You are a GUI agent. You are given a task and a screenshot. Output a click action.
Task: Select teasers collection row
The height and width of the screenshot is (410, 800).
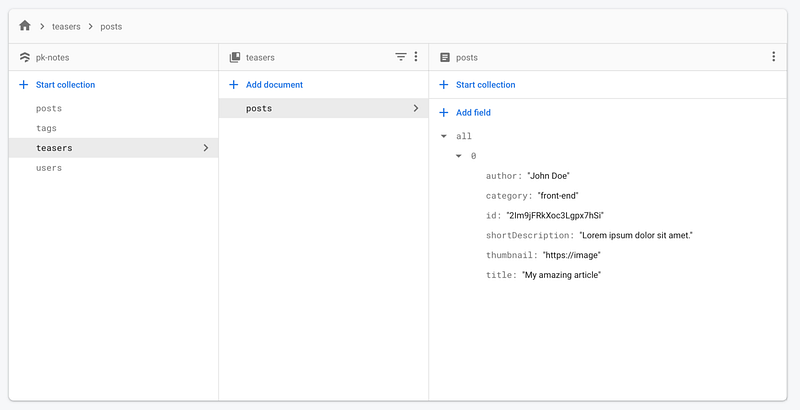pos(113,148)
